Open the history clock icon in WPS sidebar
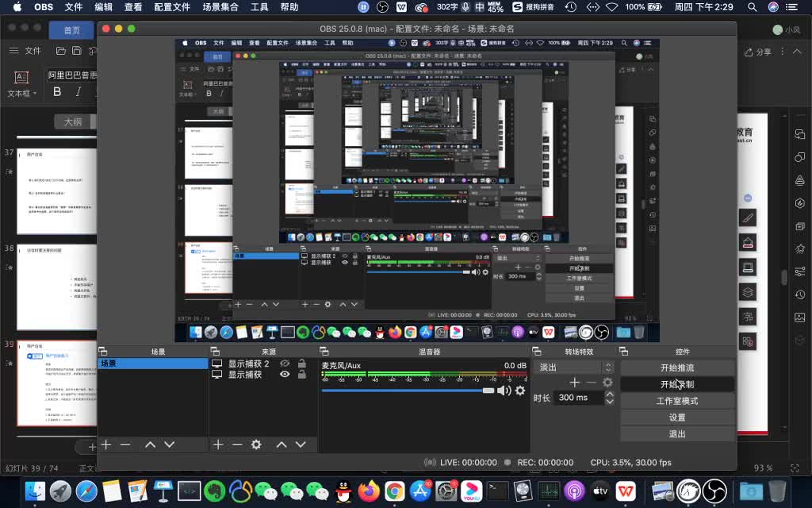The height and width of the screenshot is (508, 812). tap(799, 294)
